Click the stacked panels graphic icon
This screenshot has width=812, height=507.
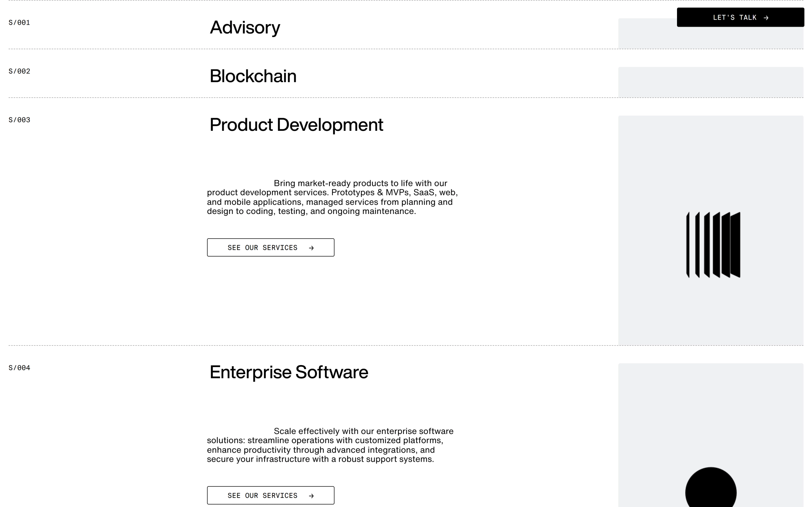tap(713, 245)
